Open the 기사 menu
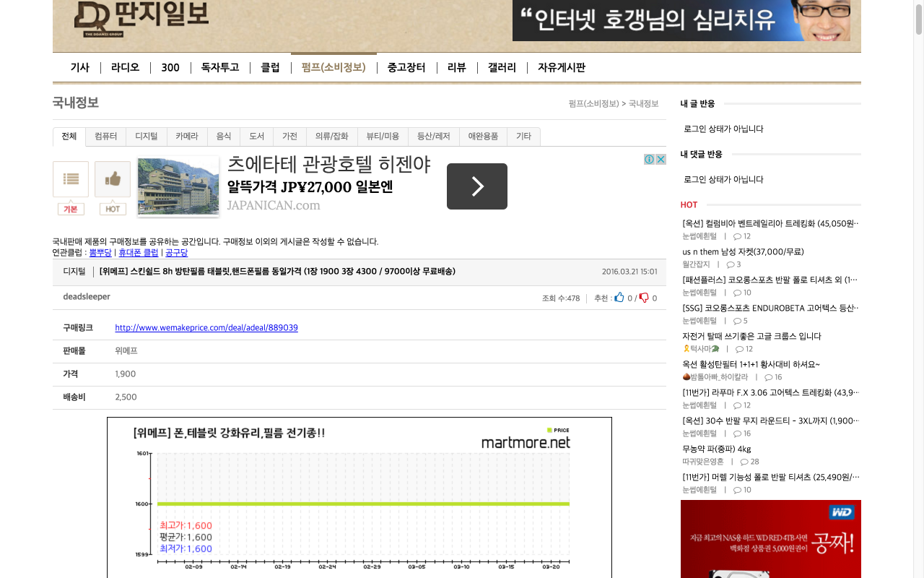924x578 pixels. pyautogui.click(x=80, y=68)
